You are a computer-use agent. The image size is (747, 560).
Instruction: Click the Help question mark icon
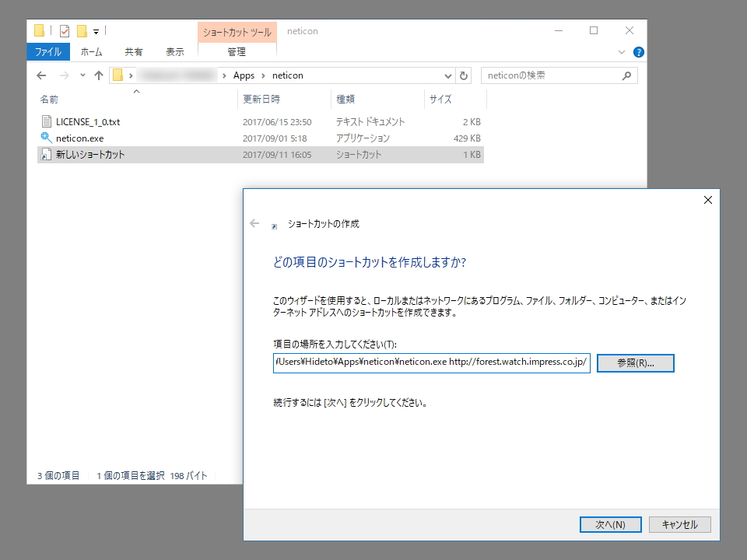coord(638,52)
